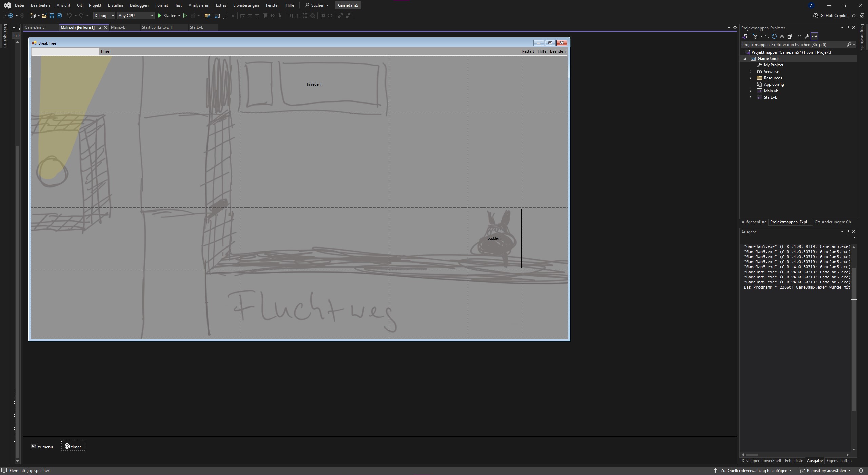Click the wrench properties icon in explorer toolbar
The image size is (868, 475).
(x=807, y=36)
